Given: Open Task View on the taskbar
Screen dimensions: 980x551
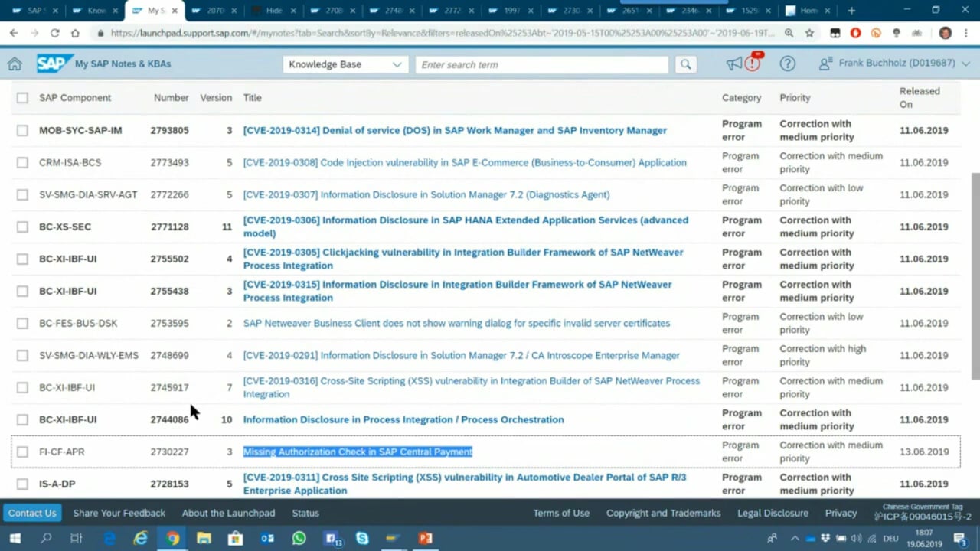Looking at the screenshot, I should tap(77, 539).
